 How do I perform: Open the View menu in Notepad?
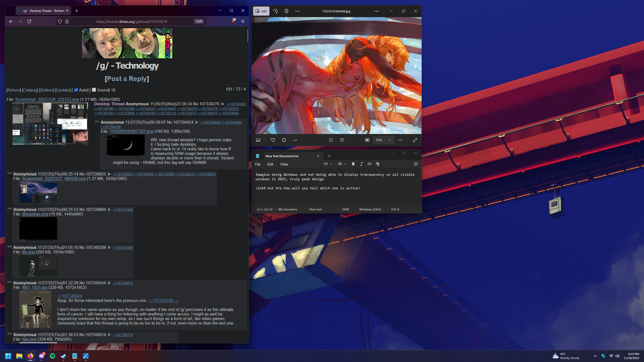click(284, 164)
